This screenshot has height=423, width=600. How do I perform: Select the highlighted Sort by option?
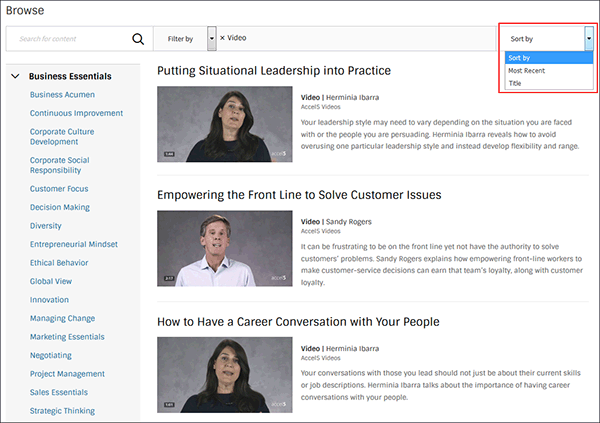tap(549, 58)
